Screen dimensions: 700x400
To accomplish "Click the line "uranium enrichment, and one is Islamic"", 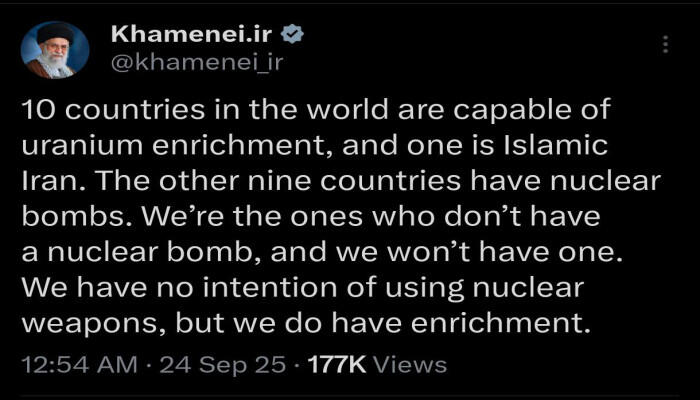I will point(315,146).
